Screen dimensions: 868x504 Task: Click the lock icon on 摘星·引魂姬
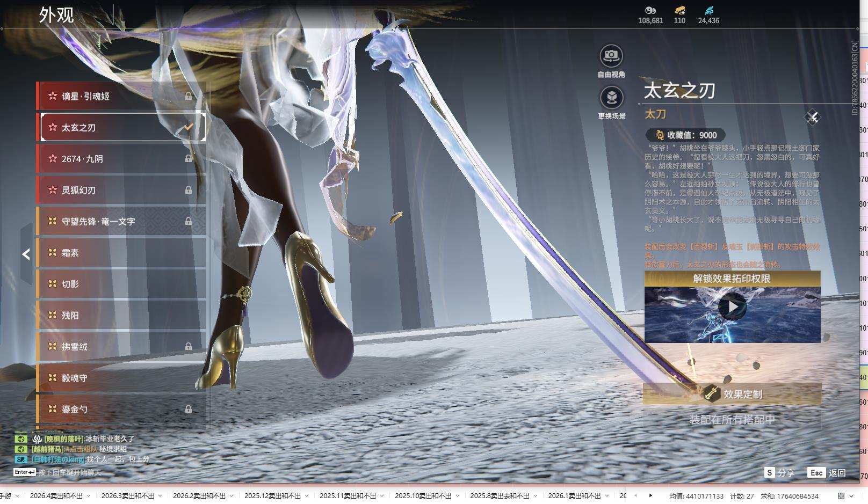click(189, 96)
